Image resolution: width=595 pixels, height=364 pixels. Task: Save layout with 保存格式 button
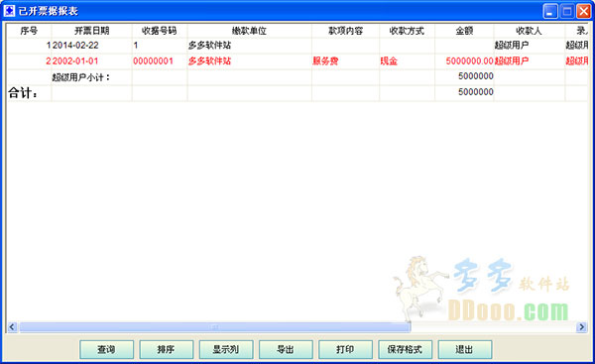pyautogui.click(x=405, y=349)
